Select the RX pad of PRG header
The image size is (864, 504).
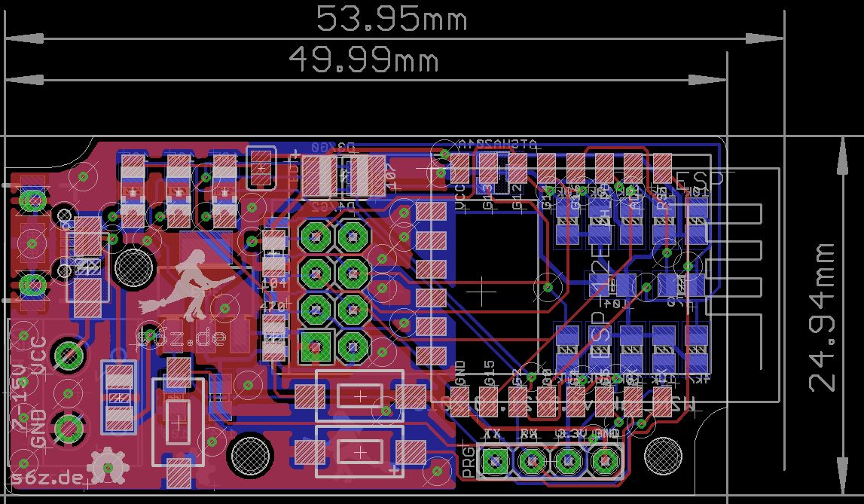click(x=531, y=461)
